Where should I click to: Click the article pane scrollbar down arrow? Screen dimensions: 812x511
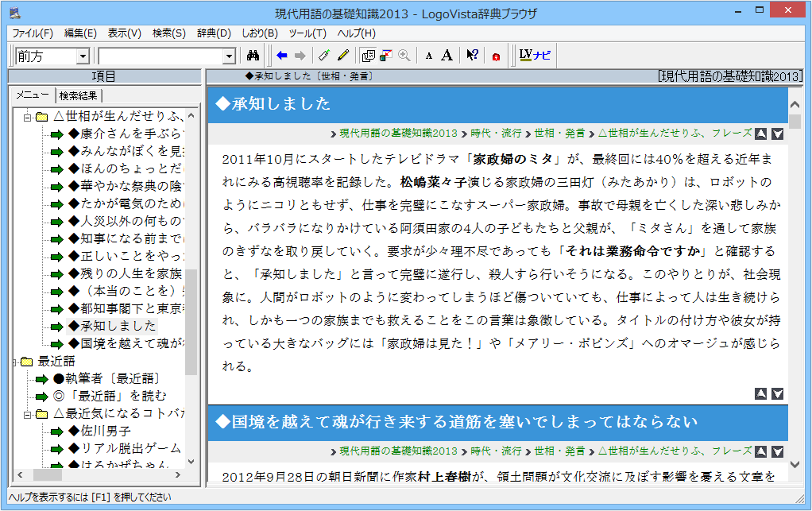(x=795, y=464)
